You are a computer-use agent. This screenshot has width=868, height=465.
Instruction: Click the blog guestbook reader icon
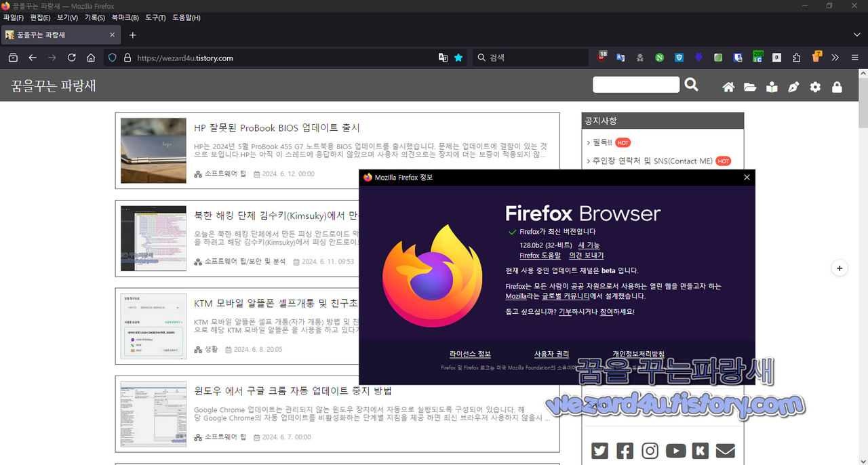pyautogui.click(x=772, y=87)
